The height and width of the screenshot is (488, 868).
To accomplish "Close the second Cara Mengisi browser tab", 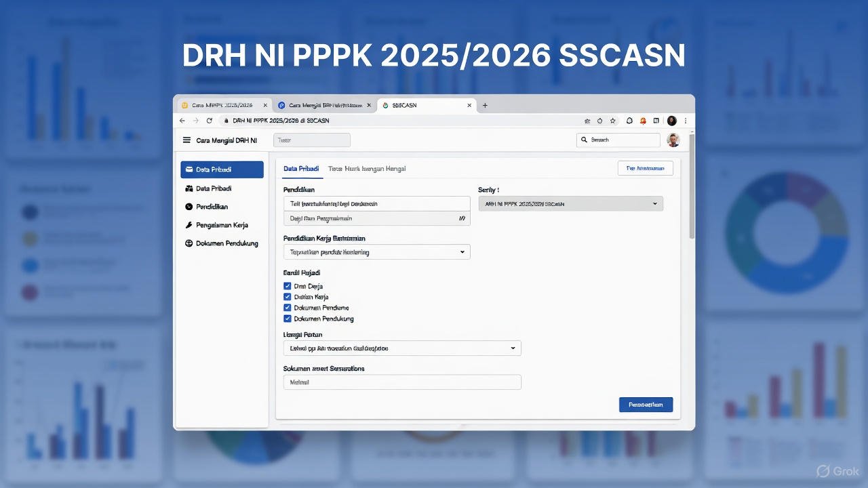I will point(369,106).
